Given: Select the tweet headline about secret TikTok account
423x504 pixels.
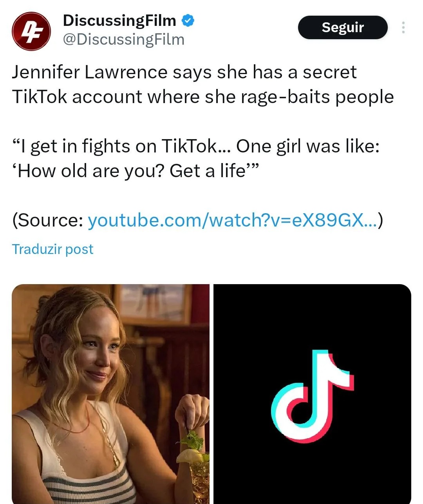Looking at the screenshot, I should [202, 84].
